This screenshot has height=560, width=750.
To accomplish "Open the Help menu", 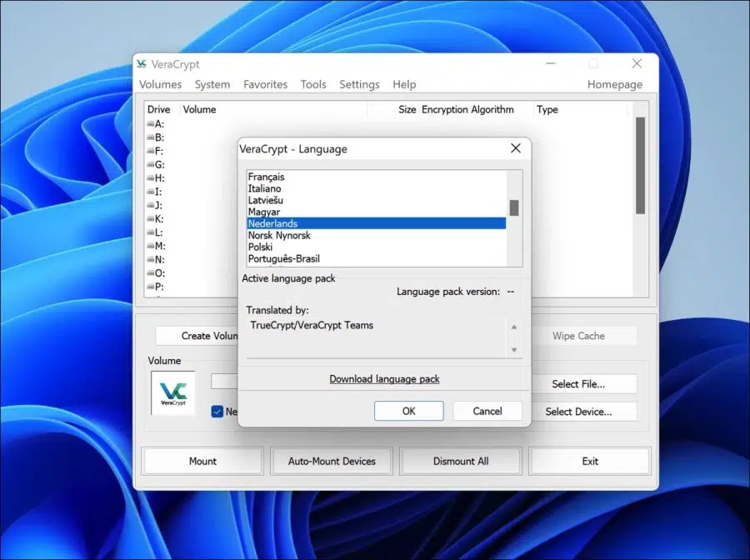I will 404,84.
